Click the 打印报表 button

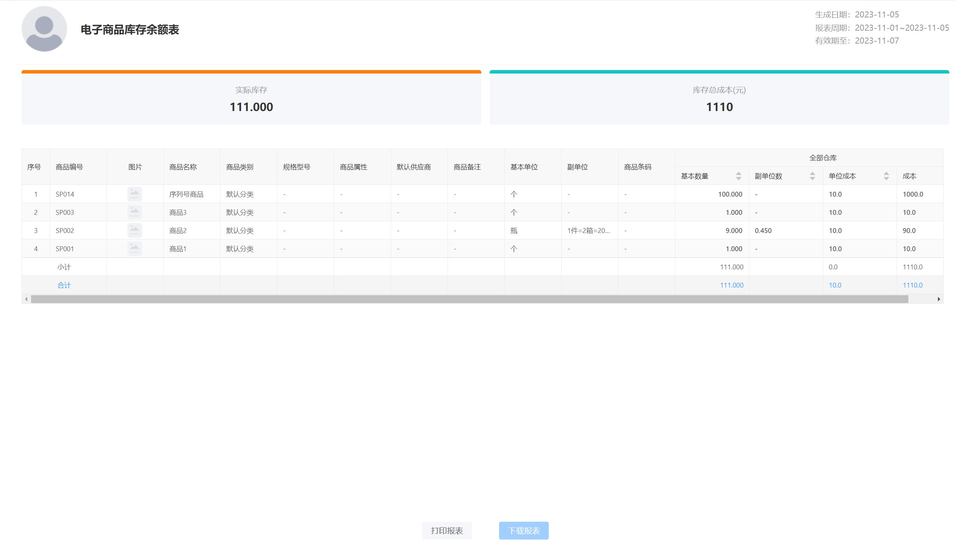pos(447,530)
